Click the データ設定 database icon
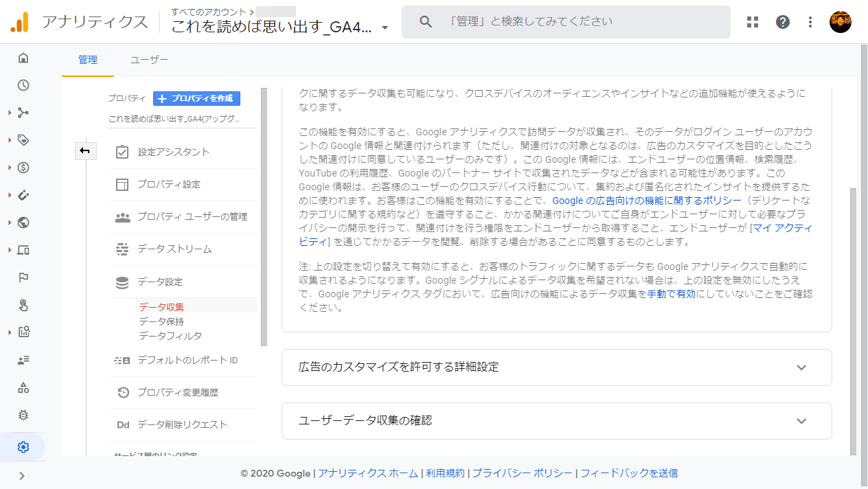The width and height of the screenshot is (868, 489). tap(123, 282)
